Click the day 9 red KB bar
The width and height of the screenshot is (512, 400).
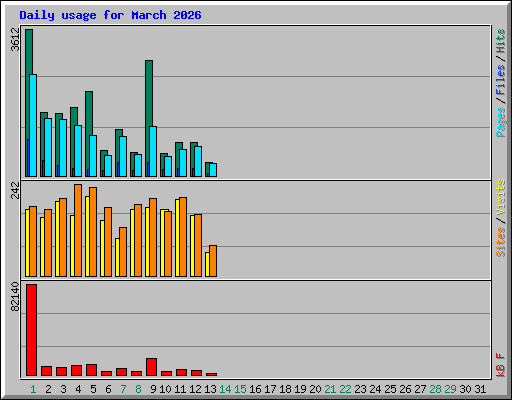(x=151, y=367)
